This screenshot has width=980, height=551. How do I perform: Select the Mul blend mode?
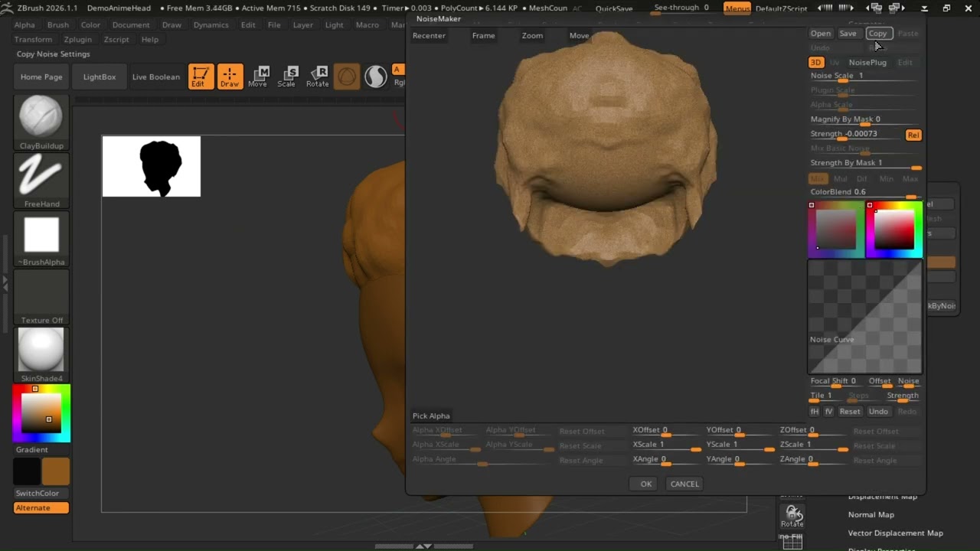pyautogui.click(x=840, y=178)
